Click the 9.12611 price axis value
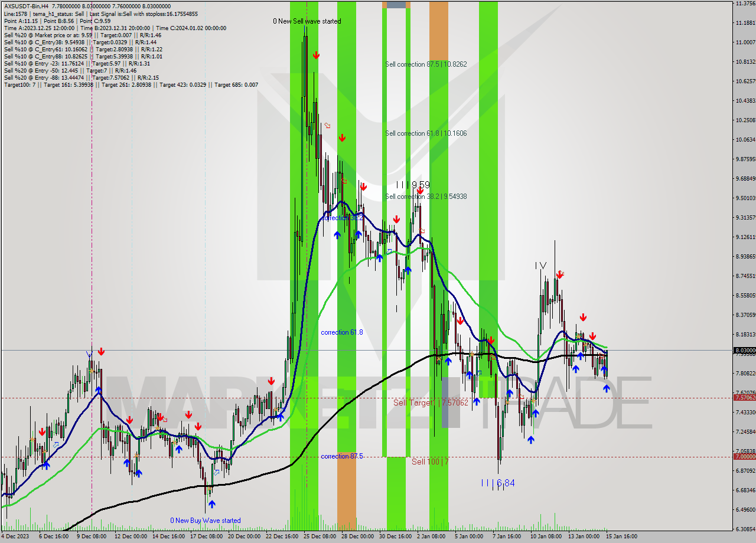This screenshot has width=756, height=543. click(745, 237)
